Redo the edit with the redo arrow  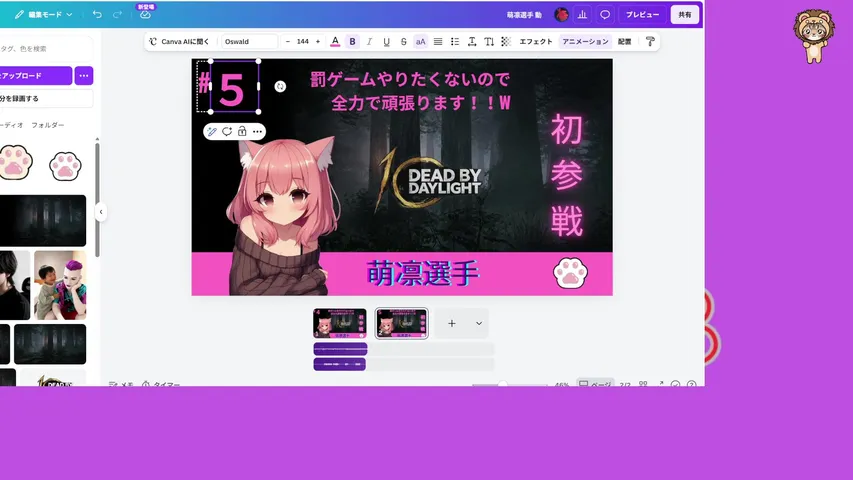[118, 15]
